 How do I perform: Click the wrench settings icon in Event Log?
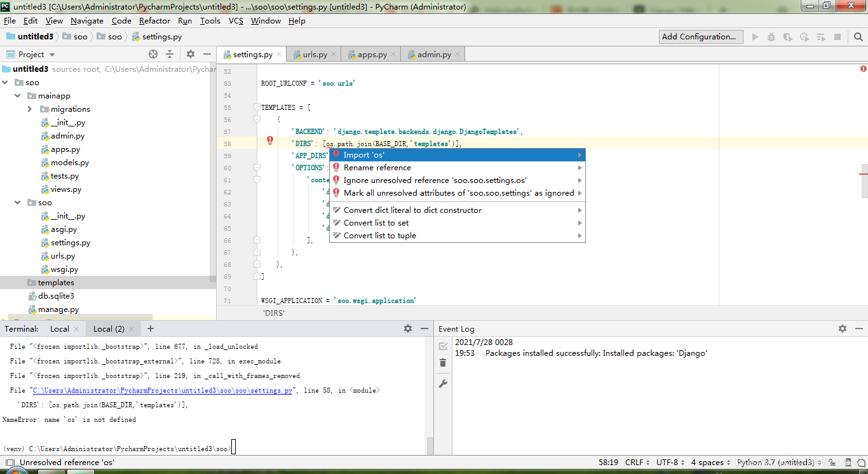coord(443,384)
